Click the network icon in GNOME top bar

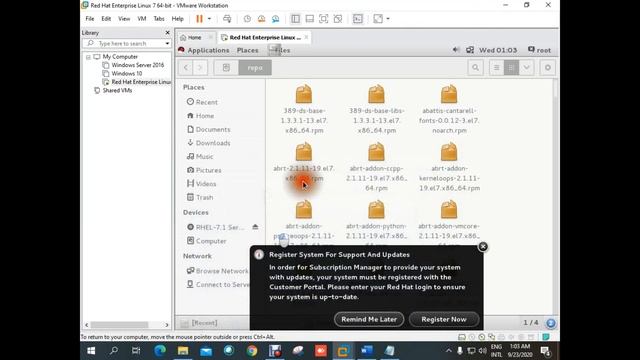pyautogui.click(x=470, y=50)
